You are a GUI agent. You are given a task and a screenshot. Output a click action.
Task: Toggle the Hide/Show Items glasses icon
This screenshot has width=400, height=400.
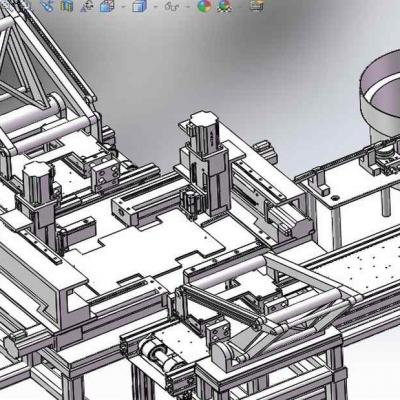[x=172, y=6]
